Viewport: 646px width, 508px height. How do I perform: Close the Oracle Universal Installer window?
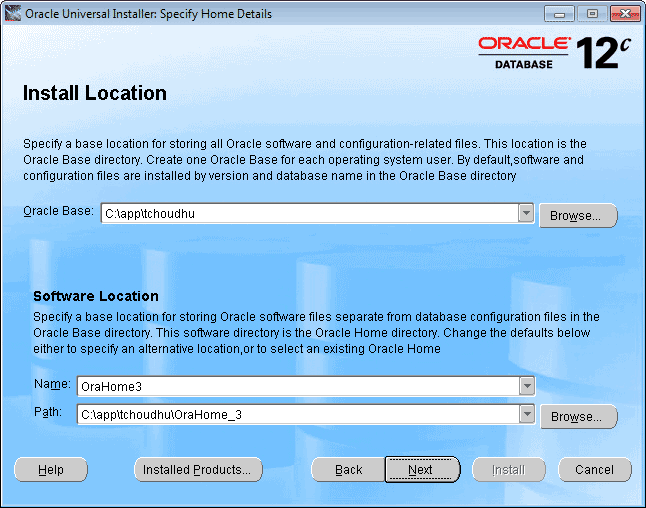625,14
